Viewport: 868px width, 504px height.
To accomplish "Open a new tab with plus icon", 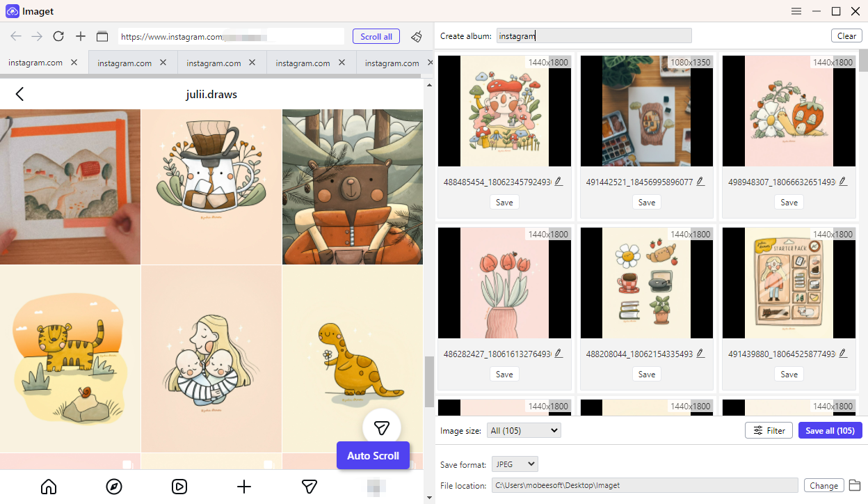I will coord(81,36).
